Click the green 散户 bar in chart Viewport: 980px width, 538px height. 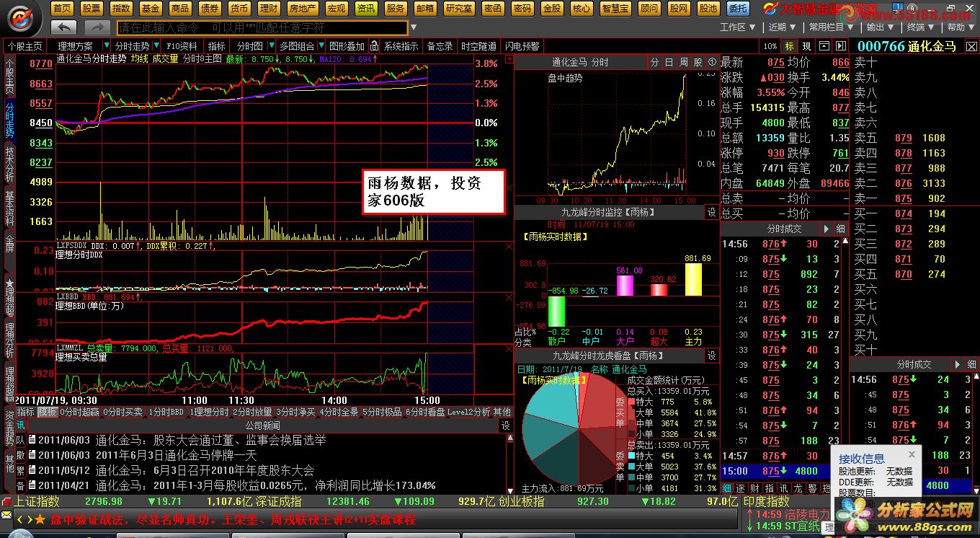tap(556, 311)
